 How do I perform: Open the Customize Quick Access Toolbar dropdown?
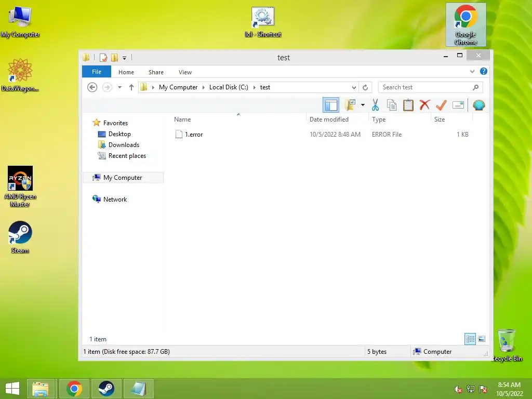point(125,58)
